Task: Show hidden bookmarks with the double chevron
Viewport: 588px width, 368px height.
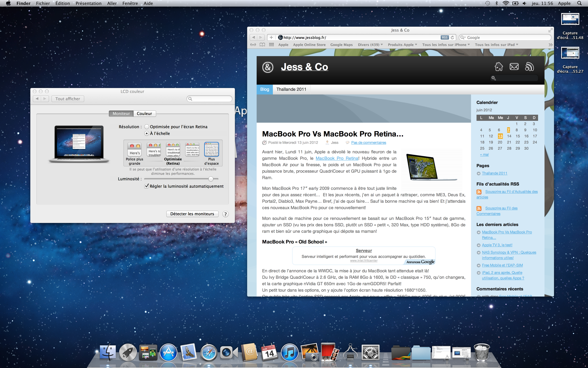Action: point(550,45)
